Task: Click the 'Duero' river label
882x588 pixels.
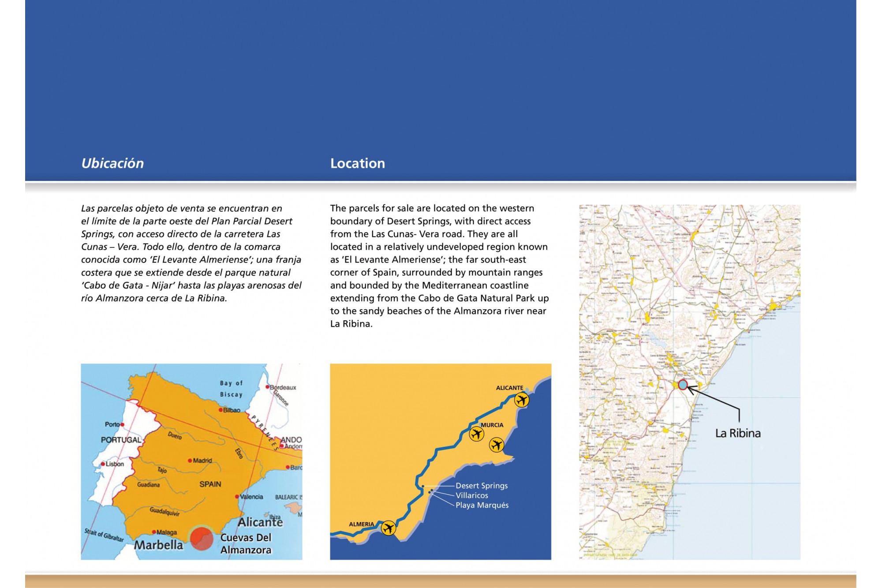Action: coord(175,435)
